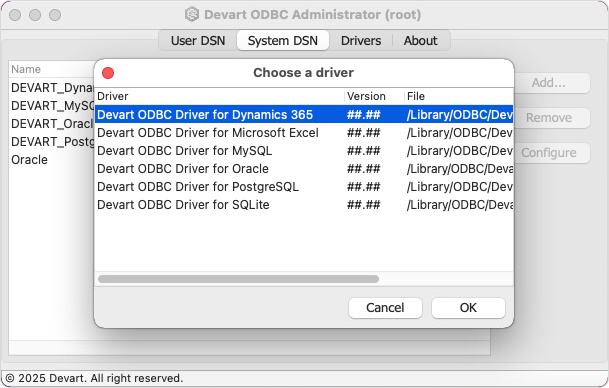The height and width of the screenshot is (388, 609).
Task: Click the file path of the SQLite driver
Action: click(459, 205)
